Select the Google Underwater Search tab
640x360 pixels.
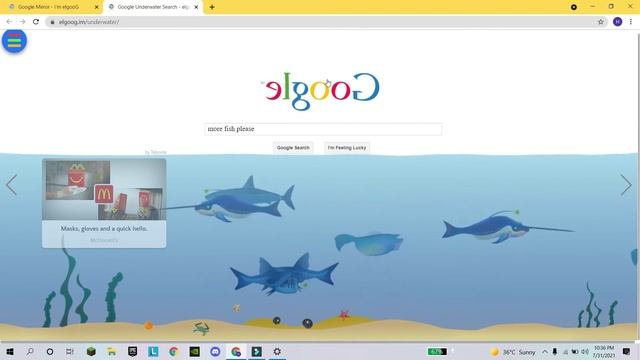point(153,7)
